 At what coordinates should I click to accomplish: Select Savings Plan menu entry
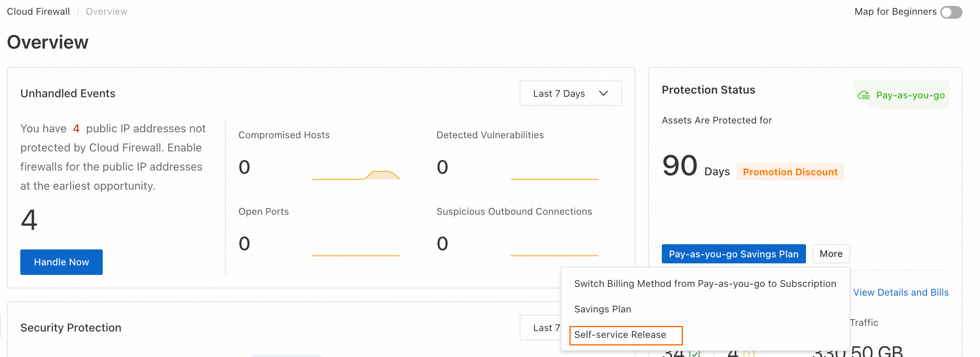coord(602,309)
